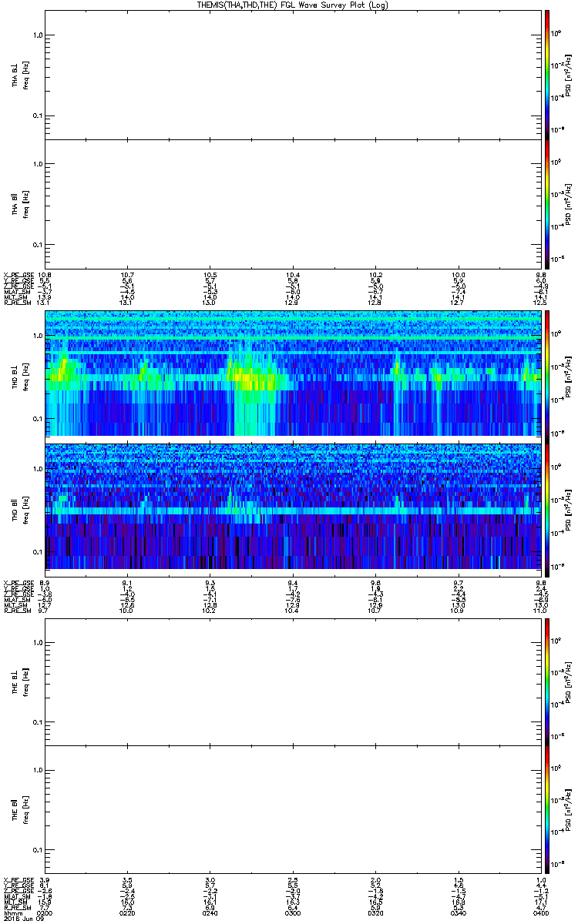Image resolution: width=578 pixels, height=924 pixels.
Task: Click the '0400' time tick label
Action: (540, 912)
